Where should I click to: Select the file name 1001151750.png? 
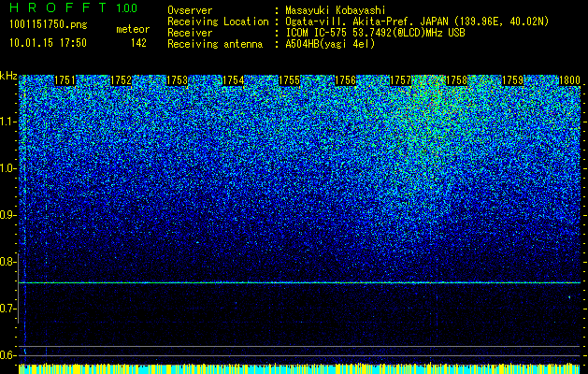[49, 25]
